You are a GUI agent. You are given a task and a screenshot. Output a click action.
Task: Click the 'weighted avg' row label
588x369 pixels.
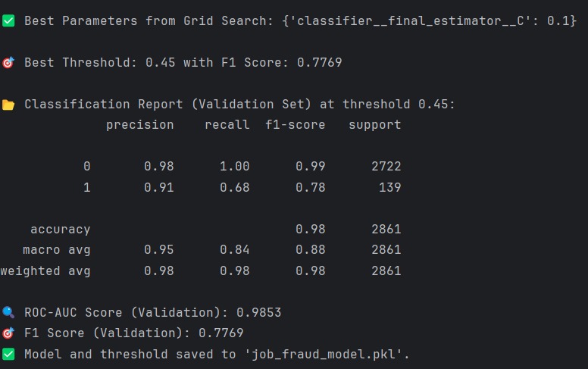45,270
